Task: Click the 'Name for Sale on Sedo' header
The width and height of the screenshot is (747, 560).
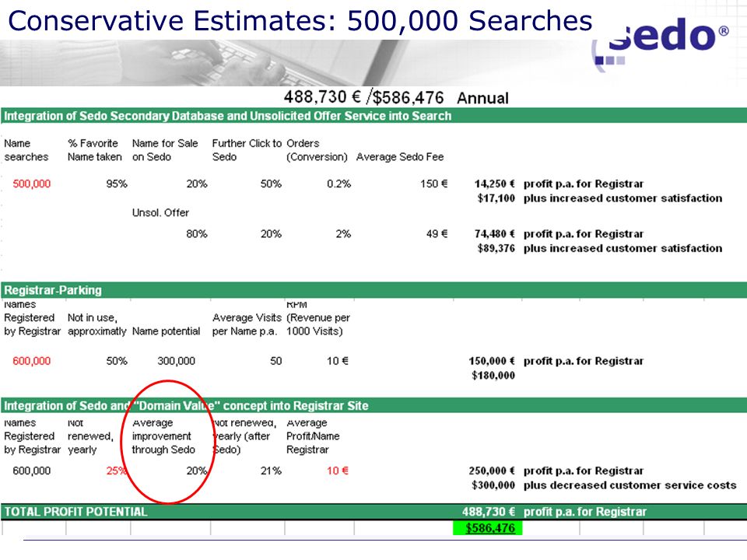Action: tap(165, 150)
